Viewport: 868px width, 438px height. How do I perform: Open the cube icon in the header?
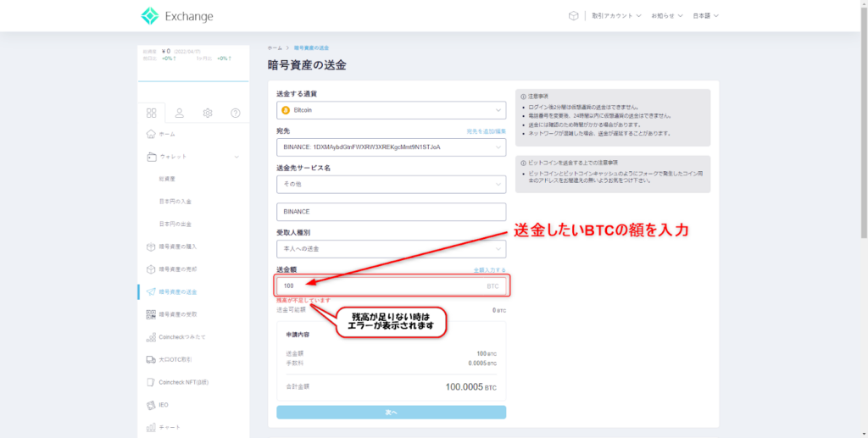click(x=574, y=16)
